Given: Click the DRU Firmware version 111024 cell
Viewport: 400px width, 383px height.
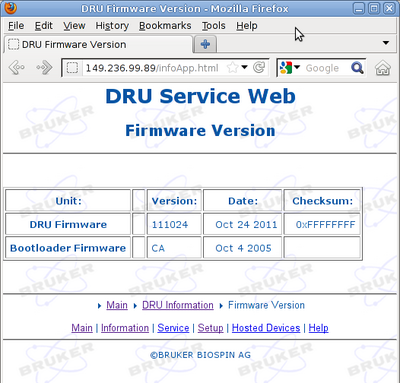Looking at the screenshot, I should (174, 224).
